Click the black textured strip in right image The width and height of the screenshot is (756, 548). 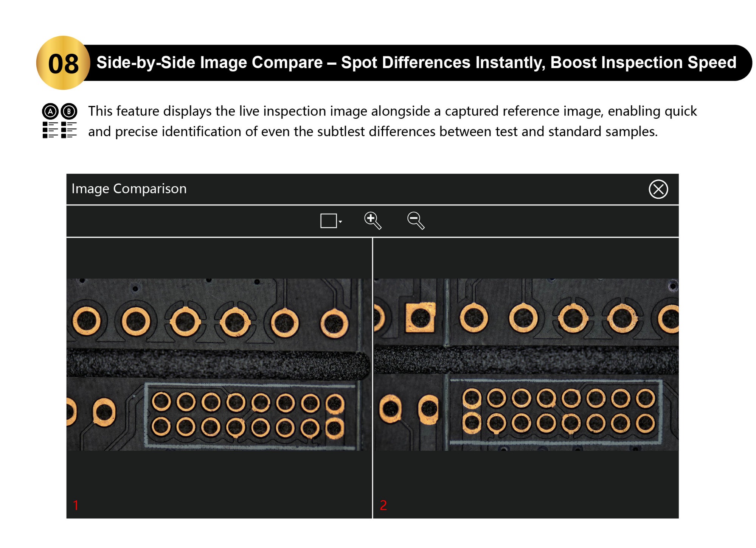click(x=526, y=360)
